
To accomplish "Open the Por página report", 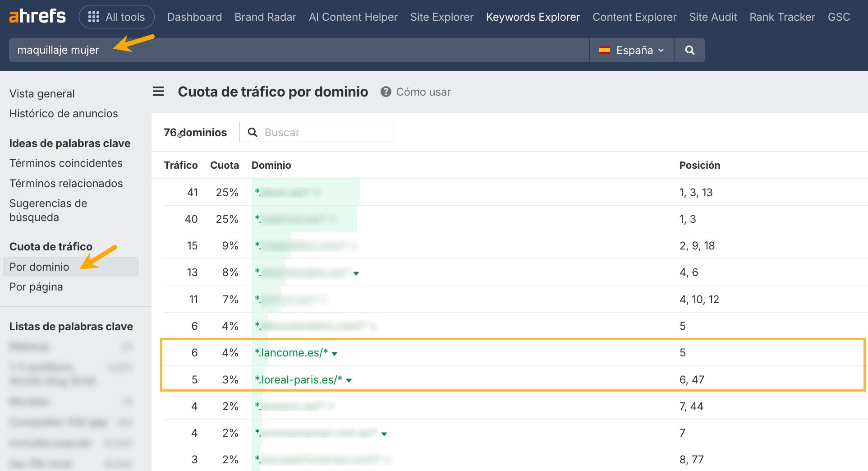I will coord(36,286).
